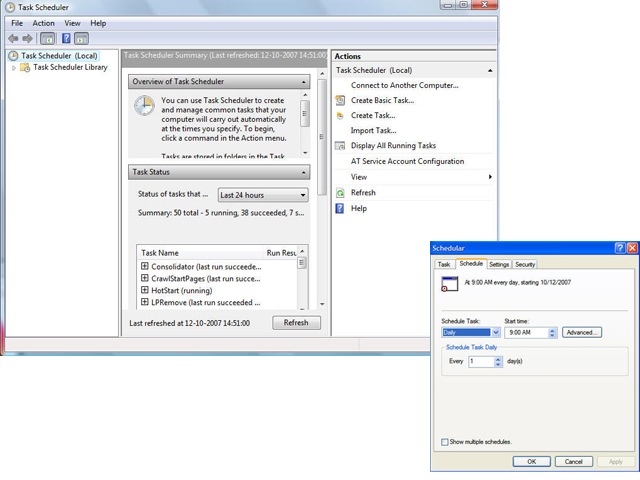Viewport: 640px width, 480px height.
Task: Click AT Service Account Configuration action
Action: (407, 161)
